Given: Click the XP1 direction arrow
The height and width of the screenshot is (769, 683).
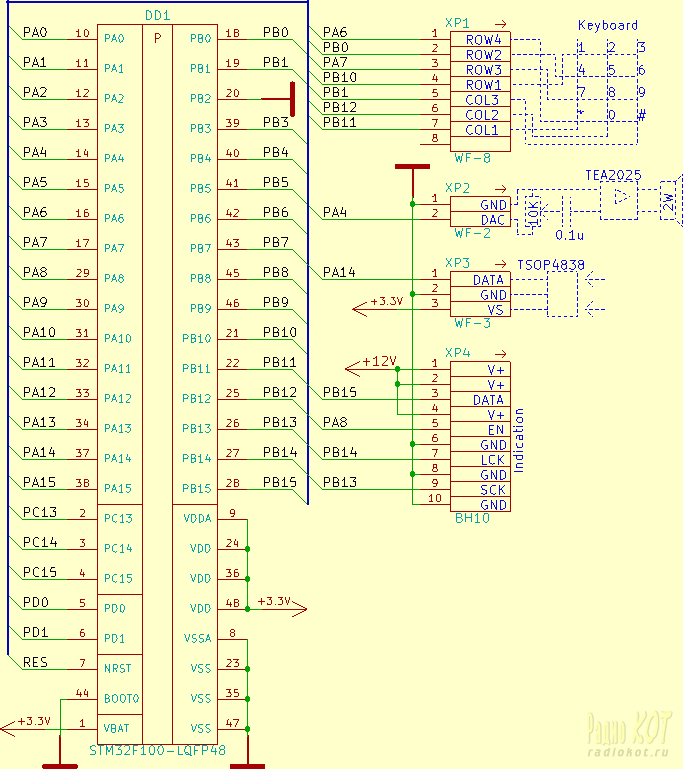Looking at the screenshot, I should [x=501, y=24].
